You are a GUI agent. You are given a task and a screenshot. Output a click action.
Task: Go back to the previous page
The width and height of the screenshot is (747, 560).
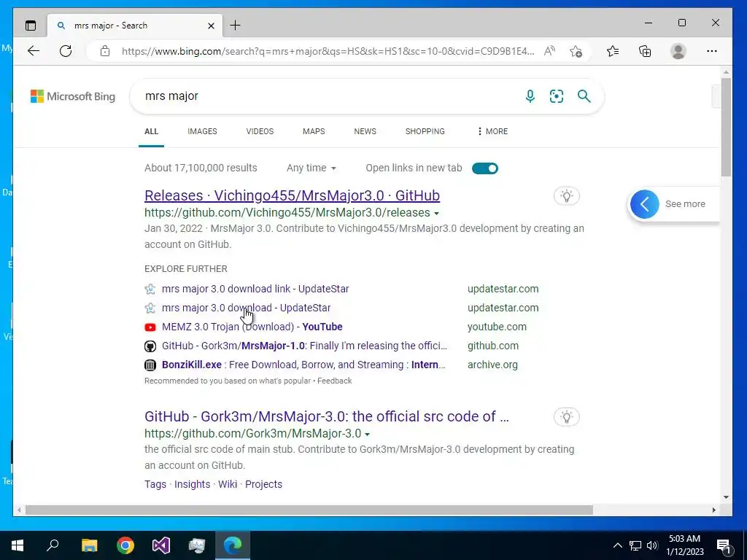tap(34, 51)
